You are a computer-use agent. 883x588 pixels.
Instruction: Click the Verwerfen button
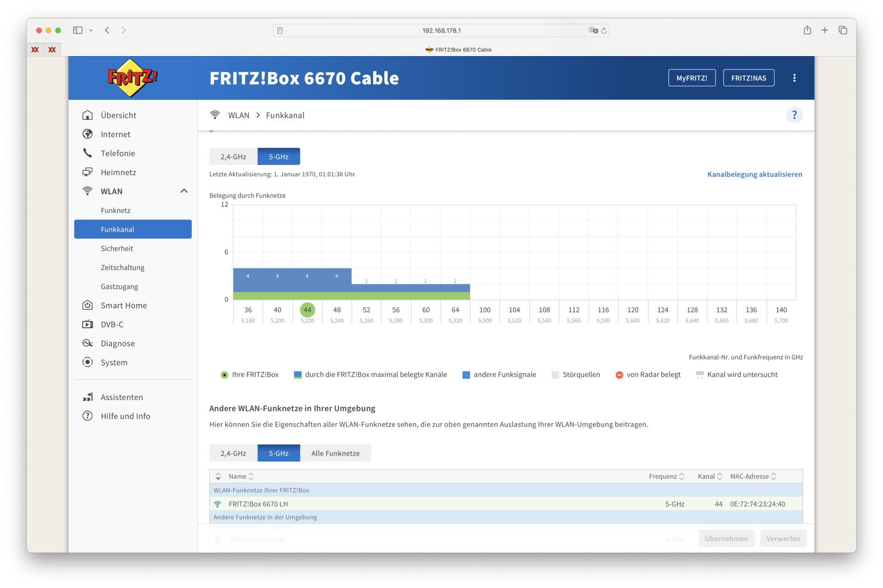783,538
